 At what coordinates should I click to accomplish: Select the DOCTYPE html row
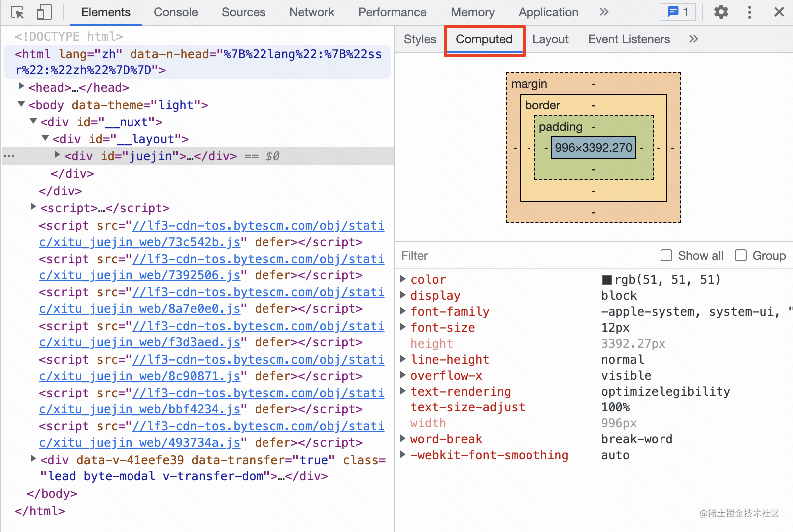point(69,36)
